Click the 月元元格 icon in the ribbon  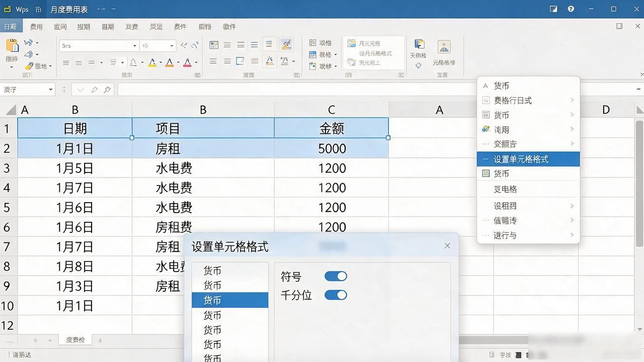coord(351,44)
